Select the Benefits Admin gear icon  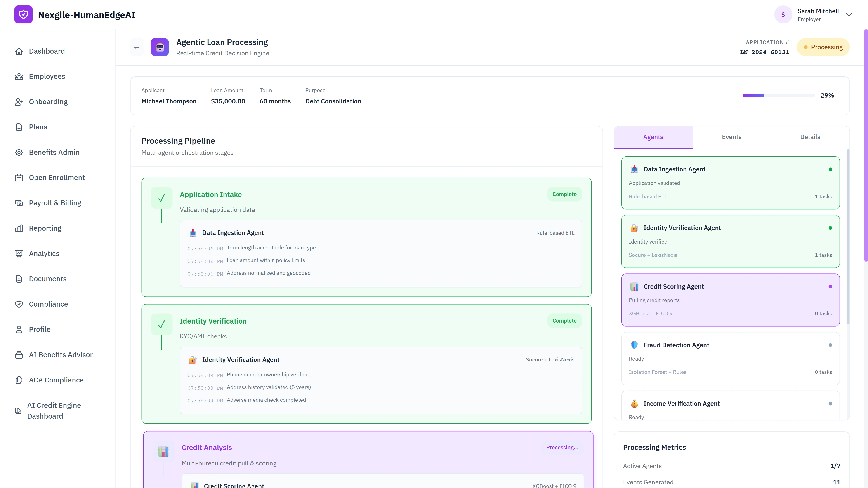19,152
